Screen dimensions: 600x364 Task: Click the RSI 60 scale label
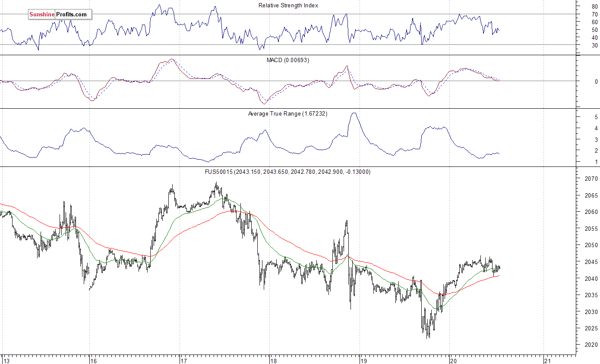tap(594, 22)
